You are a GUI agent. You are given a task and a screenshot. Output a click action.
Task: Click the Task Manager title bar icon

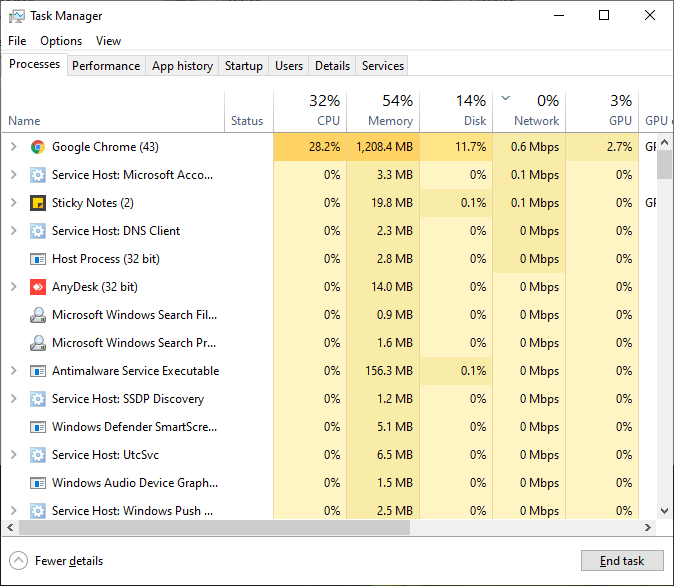coord(17,16)
